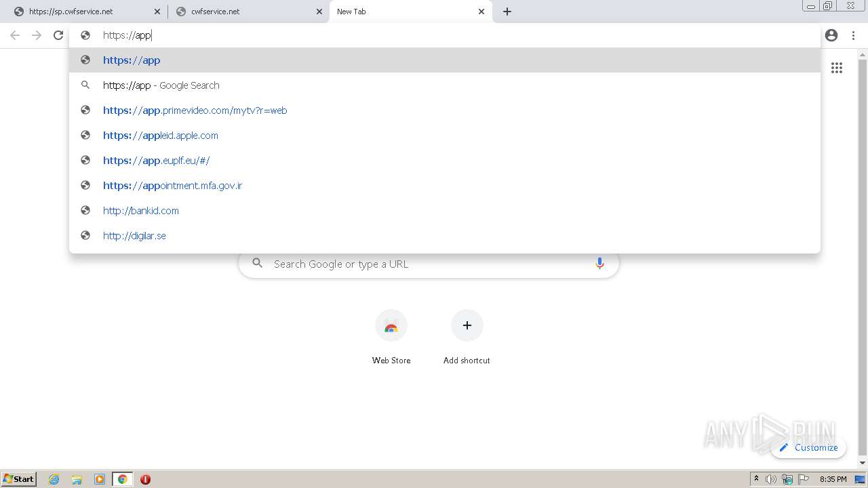Select the https://app - Google Search suggestion
Screen dimensions: 868x488
pos(444,85)
